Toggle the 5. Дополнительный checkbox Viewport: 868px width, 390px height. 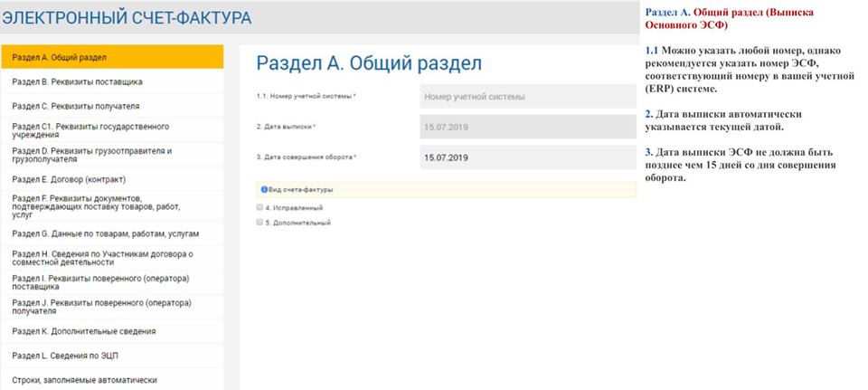[259, 222]
